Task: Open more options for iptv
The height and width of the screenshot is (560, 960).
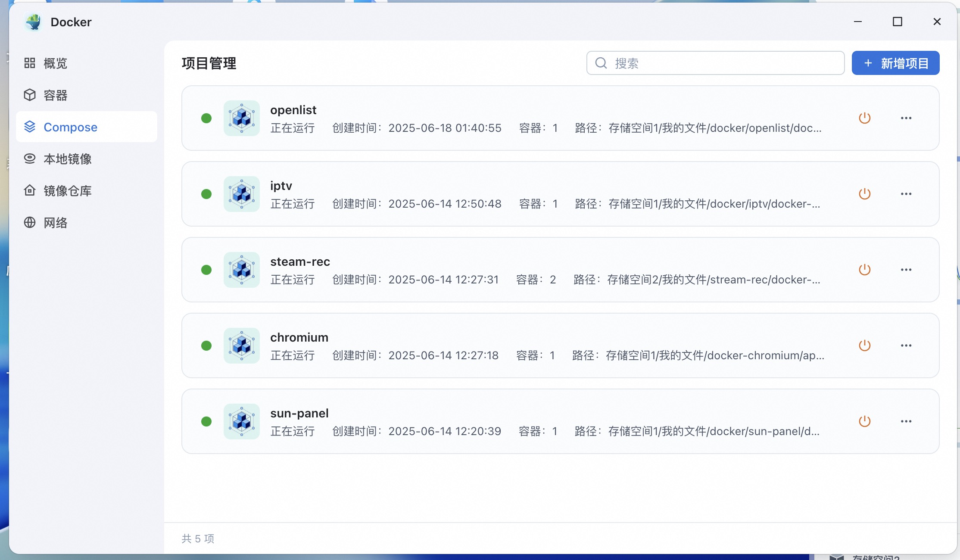Action: [x=906, y=194]
